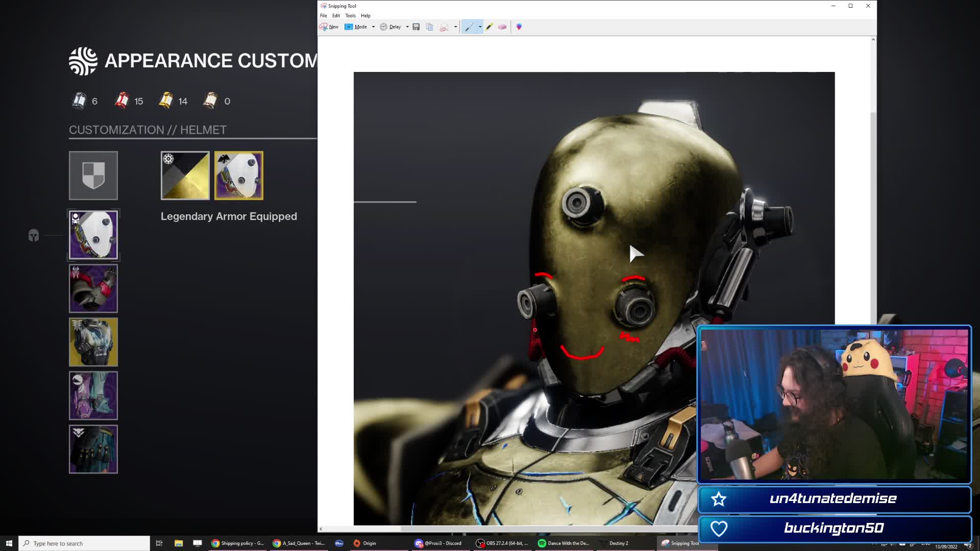Click the tan synthweave currency icon
Image resolution: width=980 pixels, height=551 pixels.
click(210, 101)
